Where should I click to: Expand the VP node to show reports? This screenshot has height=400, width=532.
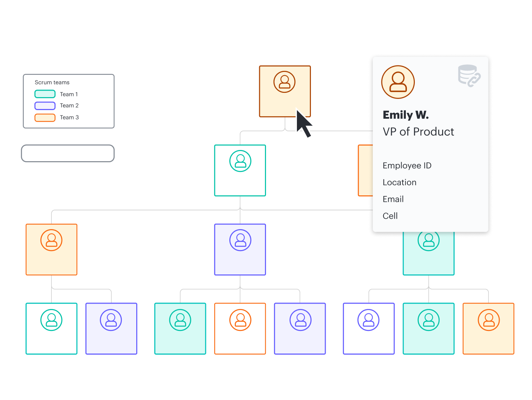[285, 91]
